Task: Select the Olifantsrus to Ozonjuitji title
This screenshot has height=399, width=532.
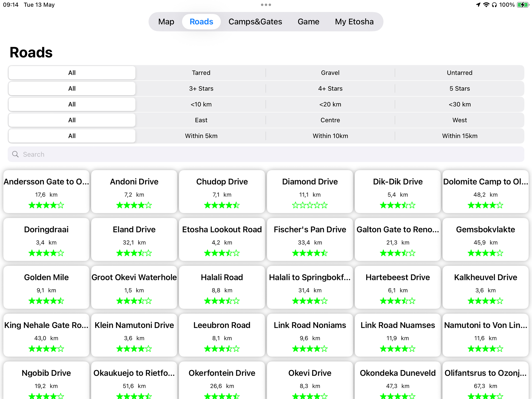Action: 485,373
